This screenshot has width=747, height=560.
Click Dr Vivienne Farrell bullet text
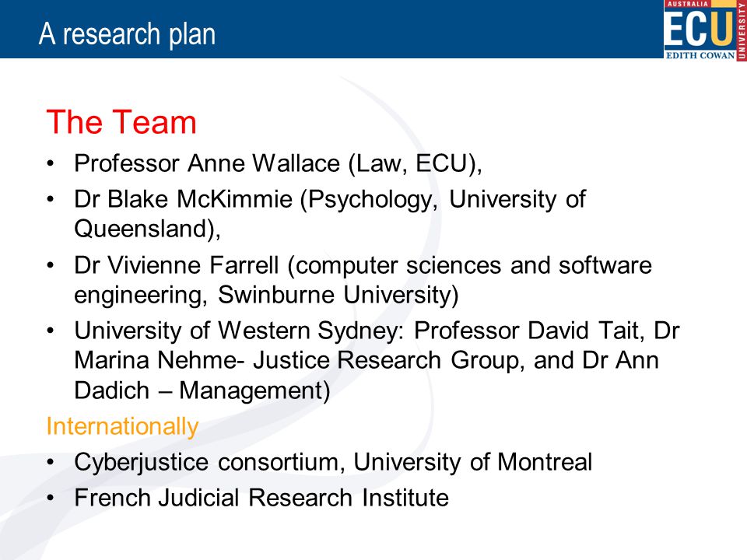tap(363, 265)
